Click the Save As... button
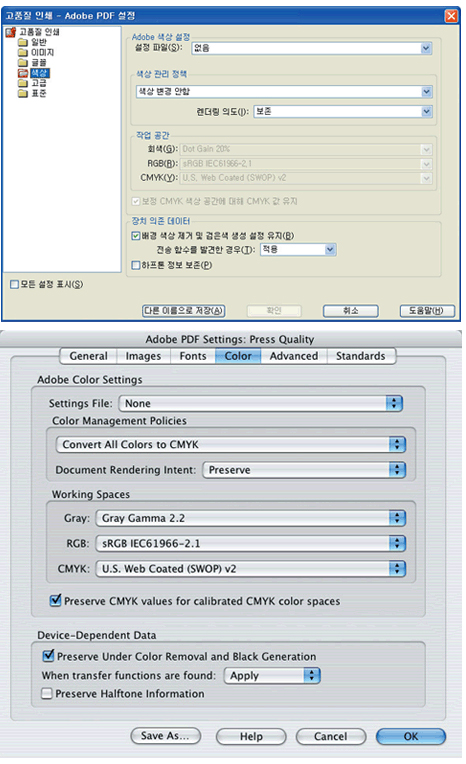This screenshot has height=764, width=466. pyautogui.click(x=166, y=736)
